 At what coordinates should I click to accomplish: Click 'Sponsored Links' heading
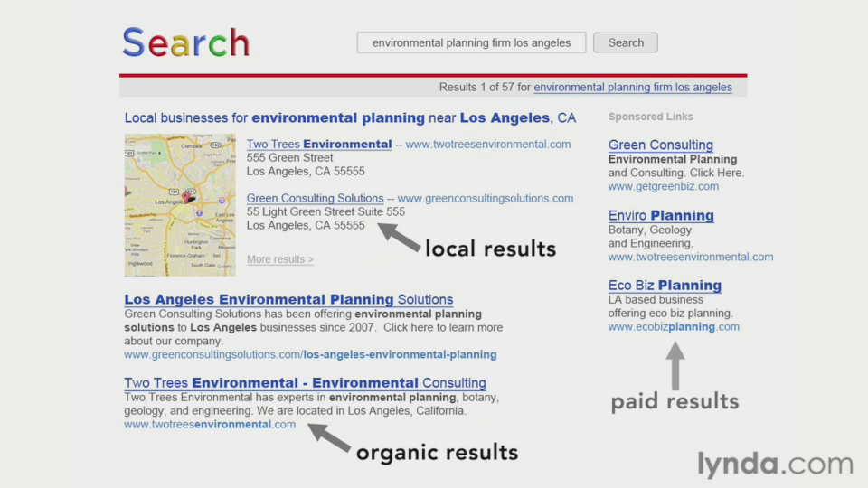pos(650,117)
